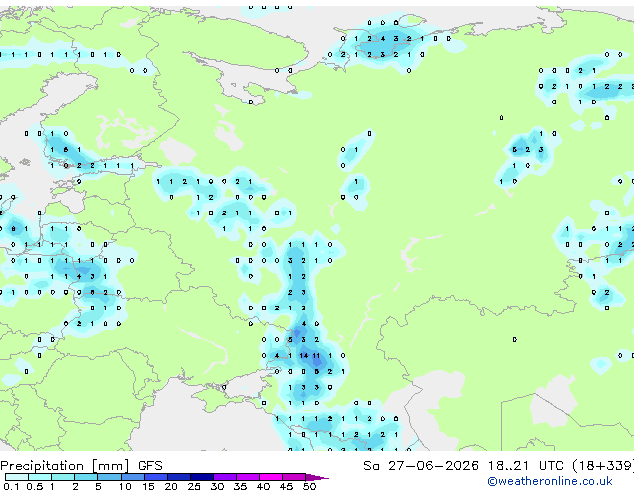Image resolution: width=634 pixels, height=490 pixels.
Task: Click the 2–5 mm legend swatch
Action: [86, 477]
